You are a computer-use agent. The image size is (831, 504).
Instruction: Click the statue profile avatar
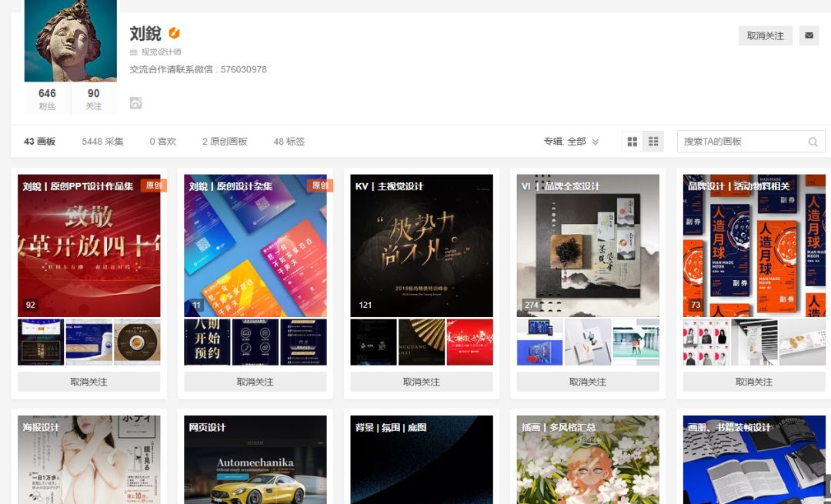pos(71,40)
